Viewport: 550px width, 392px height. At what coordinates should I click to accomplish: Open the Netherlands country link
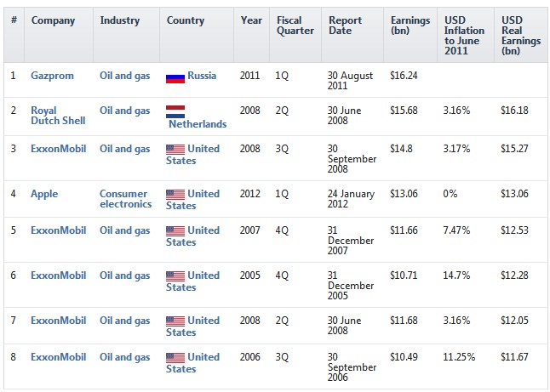198,124
